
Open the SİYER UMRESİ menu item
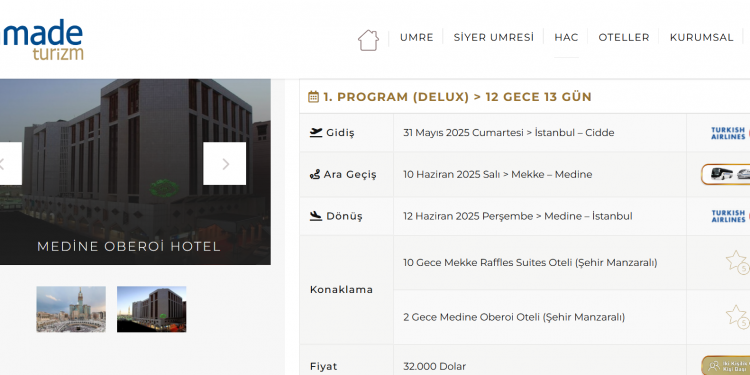(494, 37)
